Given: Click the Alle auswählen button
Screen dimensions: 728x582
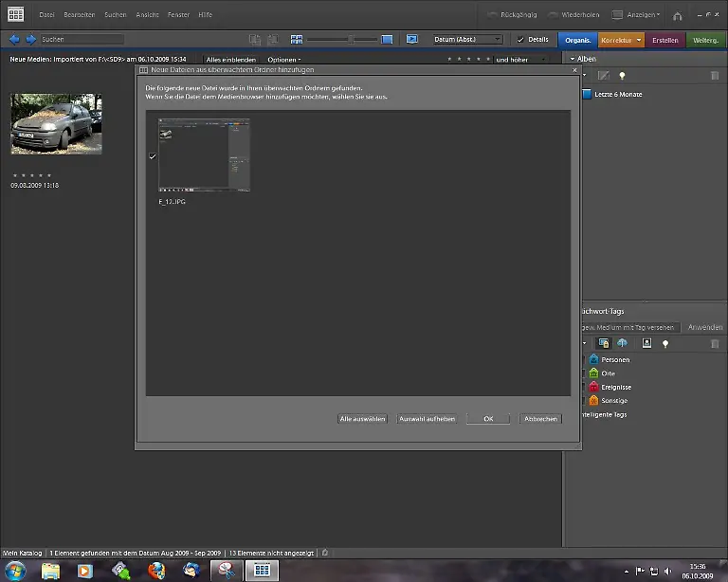Looking at the screenshot, I should pyautogui.click(x=362, y=418).
